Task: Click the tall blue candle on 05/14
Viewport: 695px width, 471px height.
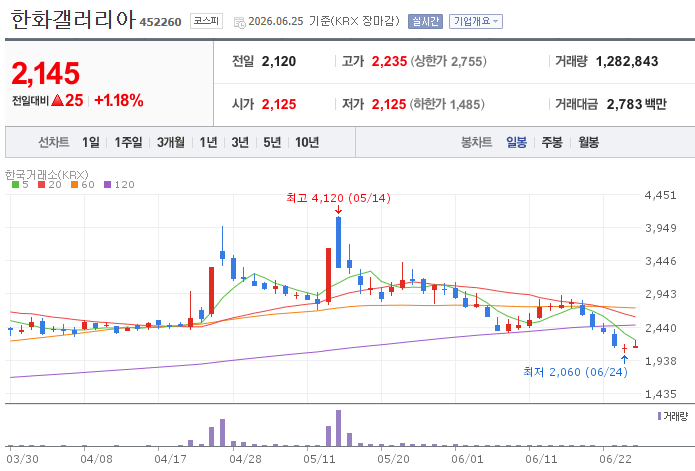Action: click(338, 242)
